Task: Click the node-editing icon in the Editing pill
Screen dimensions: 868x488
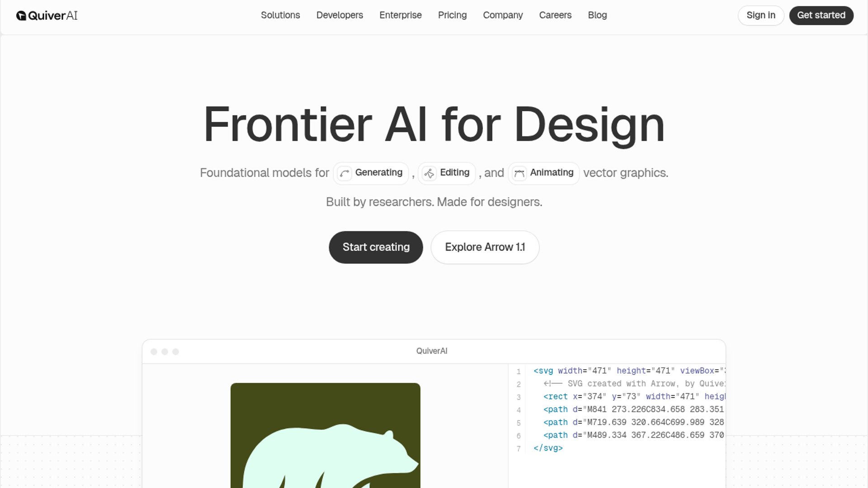Action: coord(429,173)
